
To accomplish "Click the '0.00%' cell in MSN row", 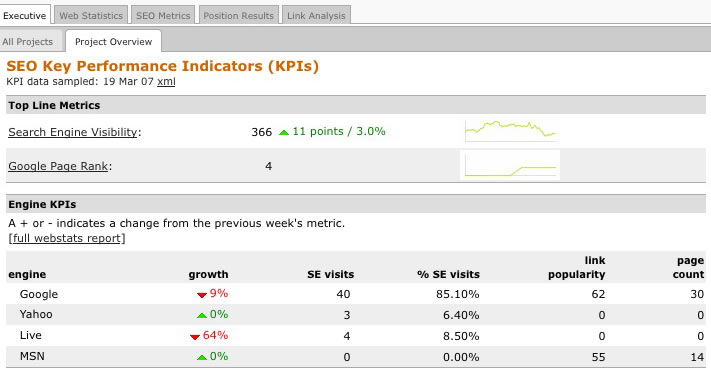I will (461, 357).
